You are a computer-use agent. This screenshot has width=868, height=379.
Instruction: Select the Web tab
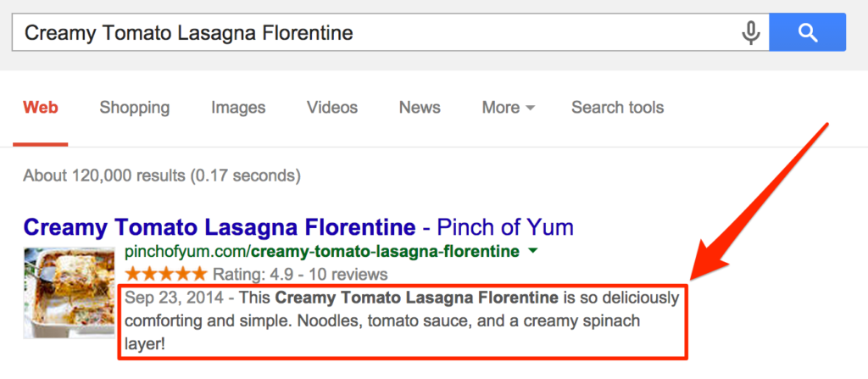click(41, 108)
